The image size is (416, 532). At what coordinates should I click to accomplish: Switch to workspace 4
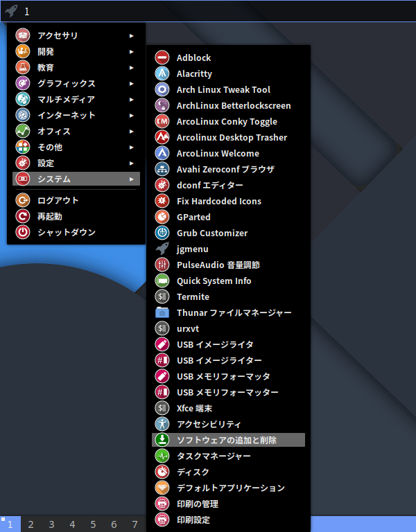(72, 524)
